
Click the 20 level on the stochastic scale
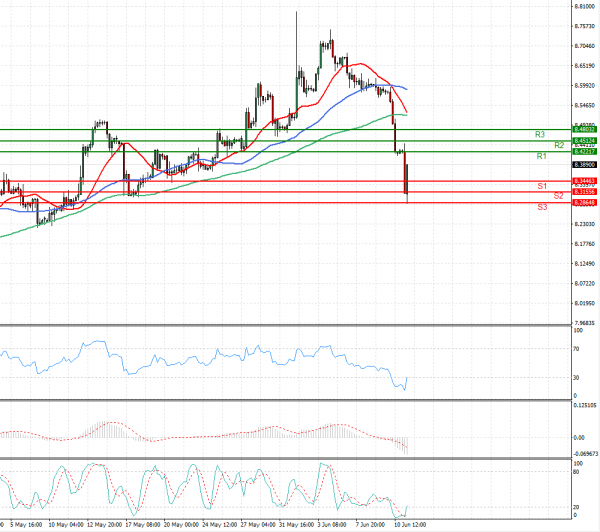coord(577,507)
